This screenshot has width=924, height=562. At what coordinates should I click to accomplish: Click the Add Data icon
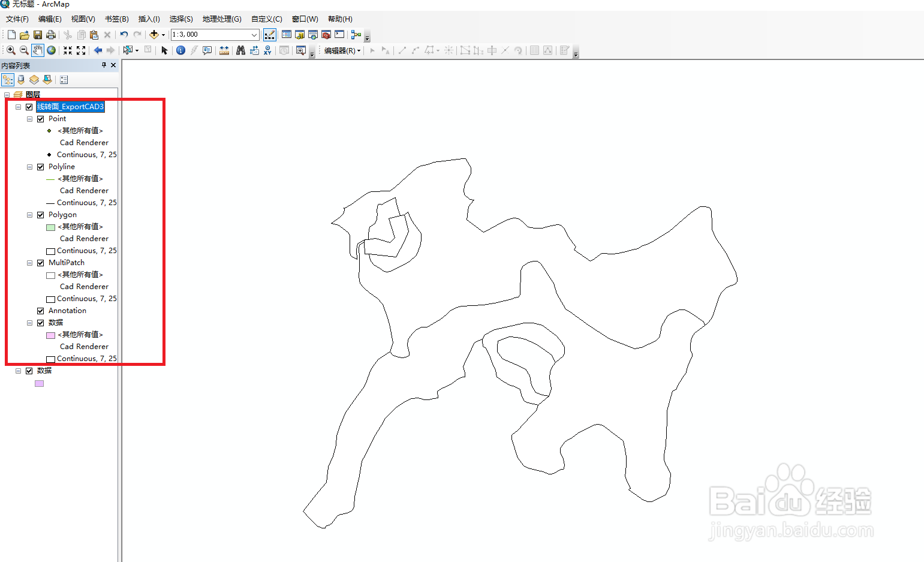click(x=154, y=34)
